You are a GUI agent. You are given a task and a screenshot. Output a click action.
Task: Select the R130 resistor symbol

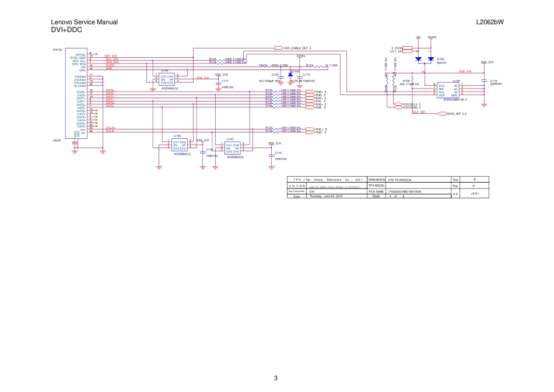tap(412, 81)
